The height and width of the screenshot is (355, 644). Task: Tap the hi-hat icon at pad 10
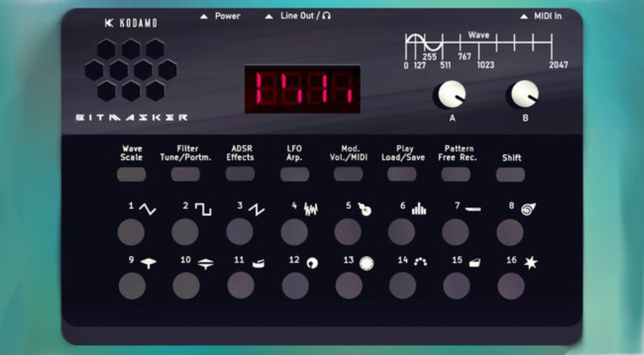pos(205,263)
